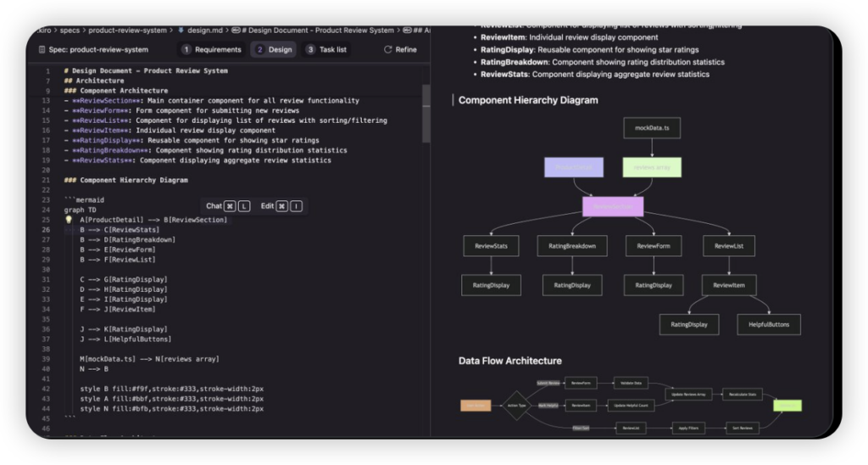Click the '## Architecture' line in editor
The width and height of the screenshot is (868, 465).
(94, 81)
